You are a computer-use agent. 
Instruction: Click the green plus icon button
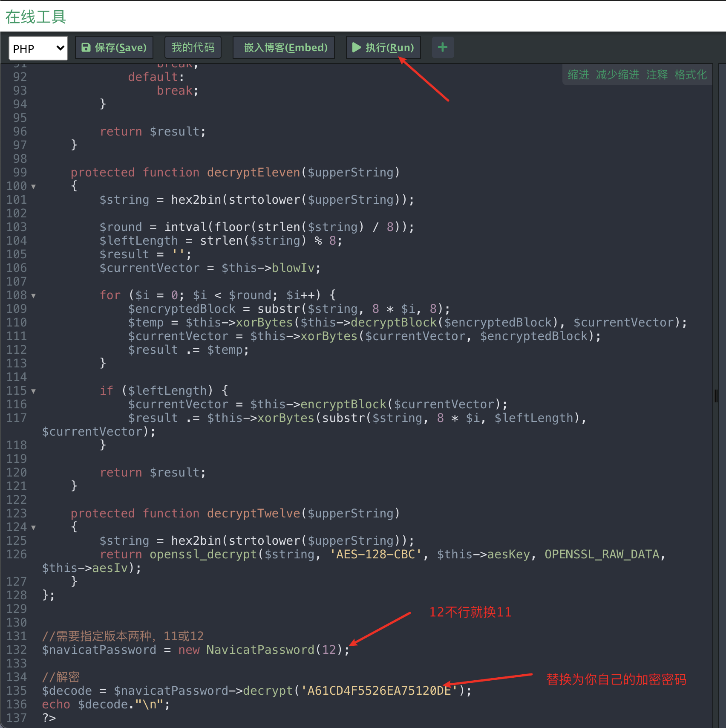tap(443, 47)
